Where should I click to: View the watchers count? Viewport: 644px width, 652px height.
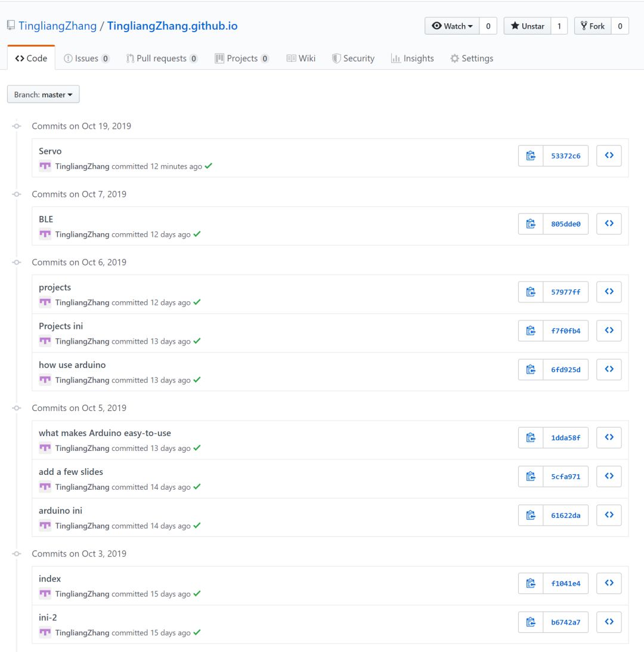point(488,26)
